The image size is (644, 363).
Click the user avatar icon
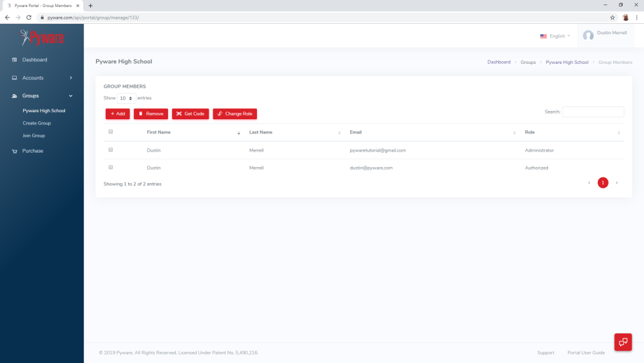[x=588, y=35]
